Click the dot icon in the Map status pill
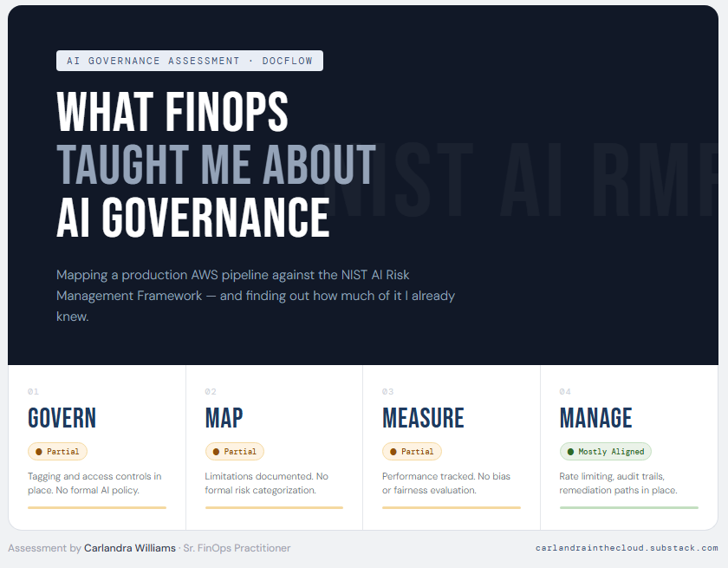Viewport: 728px width, 568px height. [217, 451]
